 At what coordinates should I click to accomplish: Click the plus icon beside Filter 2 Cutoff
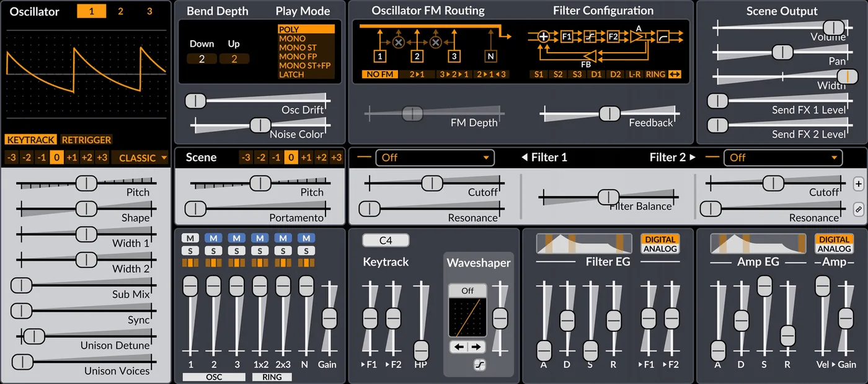(859, 184)
